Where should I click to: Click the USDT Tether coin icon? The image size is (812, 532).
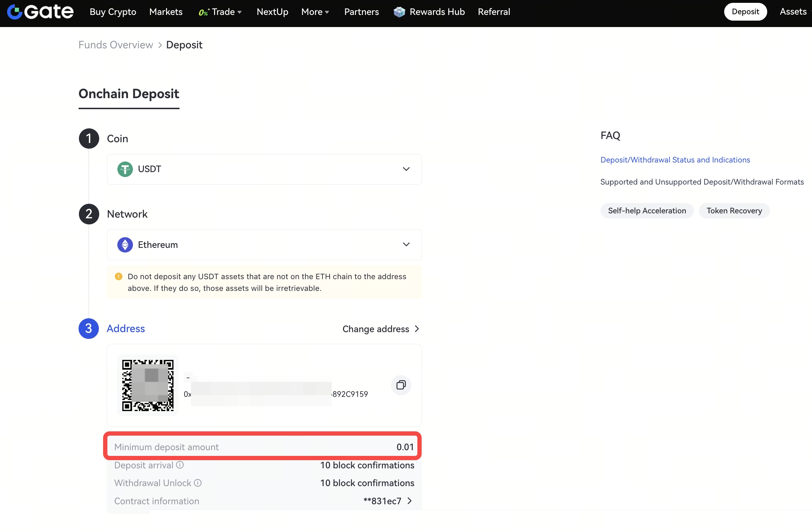[x=125, y=169]
